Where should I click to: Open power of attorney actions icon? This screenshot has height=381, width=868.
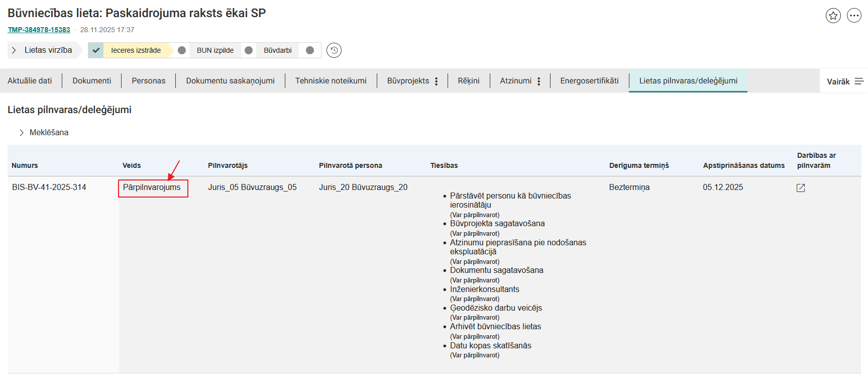[x=801, y=188]
